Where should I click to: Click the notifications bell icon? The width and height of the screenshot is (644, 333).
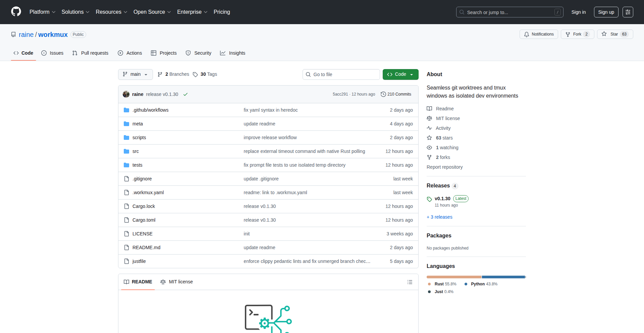pos(527,34)
